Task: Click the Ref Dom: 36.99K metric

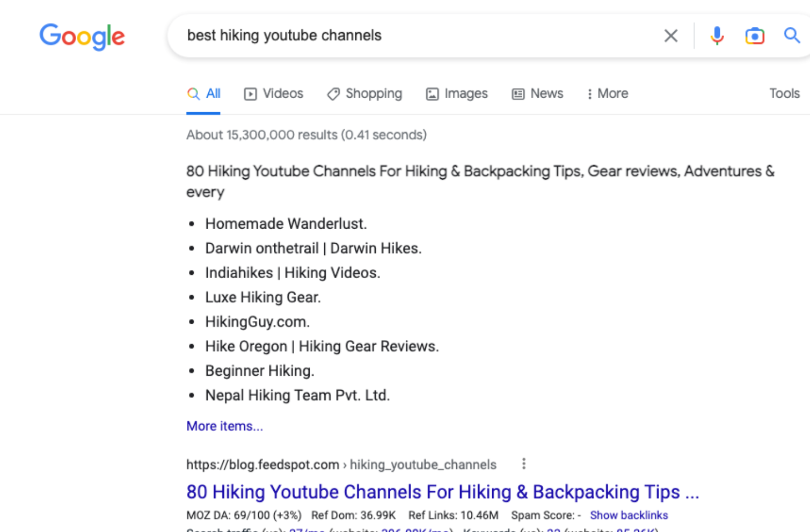Action: pyautogui.click(x=353, y=515)
